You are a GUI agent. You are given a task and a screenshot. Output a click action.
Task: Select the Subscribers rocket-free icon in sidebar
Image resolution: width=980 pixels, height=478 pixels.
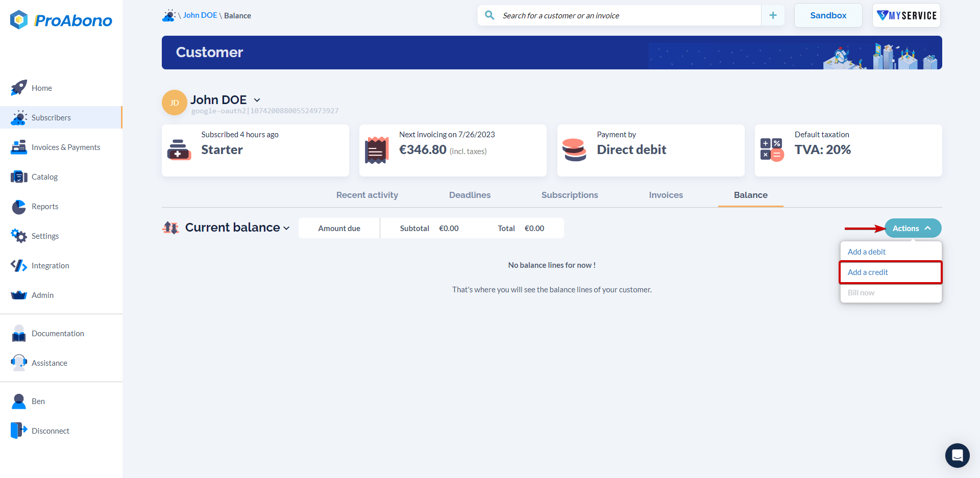[19, 117]
